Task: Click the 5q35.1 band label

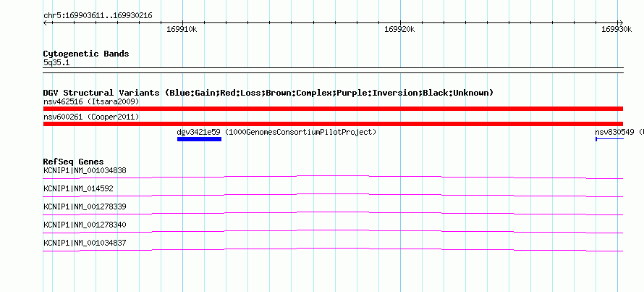Action: point(56,62)
